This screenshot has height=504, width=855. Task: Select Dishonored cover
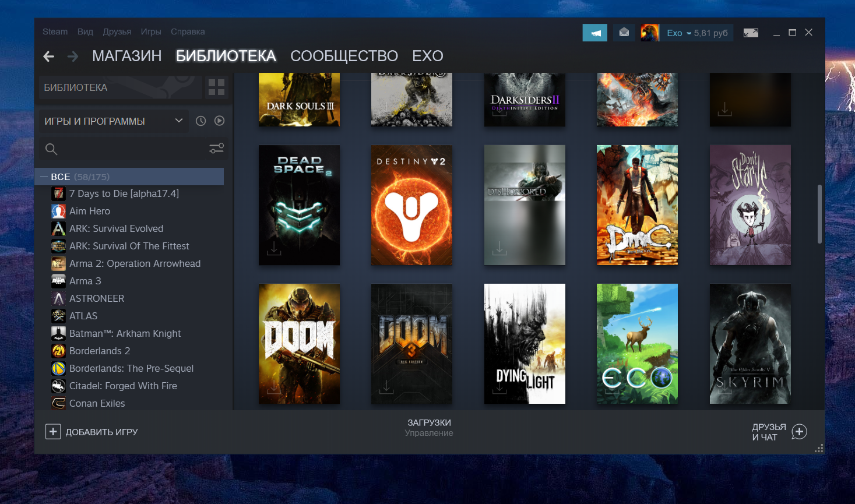(525, 205)
